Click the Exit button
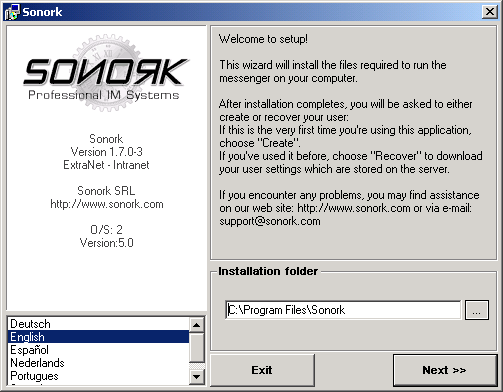The image size is (503, 392). pyautogui.click(x=262, y=370)
